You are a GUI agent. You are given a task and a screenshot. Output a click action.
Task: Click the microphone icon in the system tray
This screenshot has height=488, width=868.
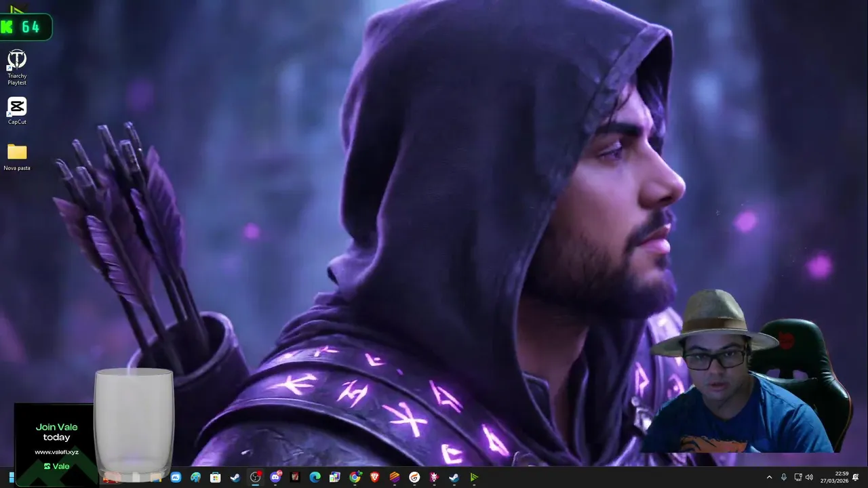tap(784, 477)
